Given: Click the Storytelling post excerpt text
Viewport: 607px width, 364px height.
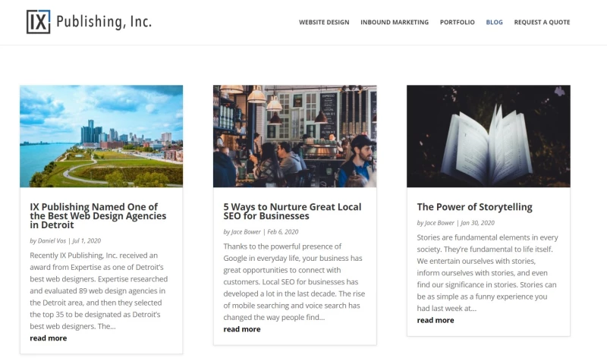Looking at the screenshot, I should click(487, 273).
